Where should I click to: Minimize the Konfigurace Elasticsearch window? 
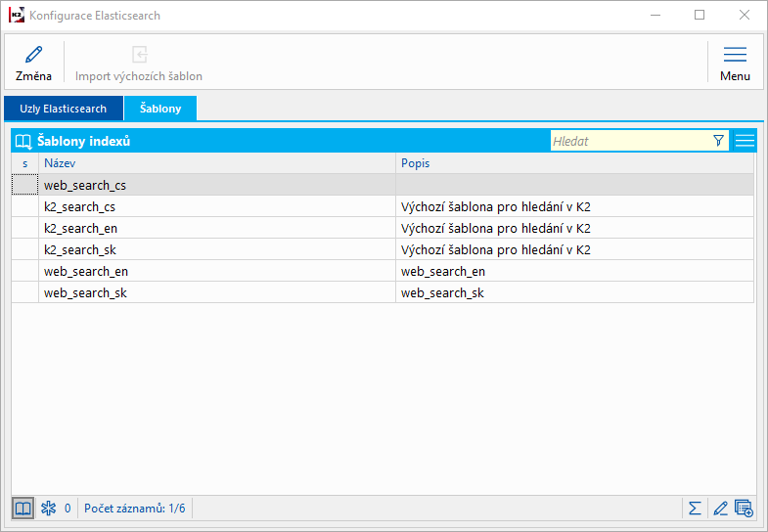[655, 16]
